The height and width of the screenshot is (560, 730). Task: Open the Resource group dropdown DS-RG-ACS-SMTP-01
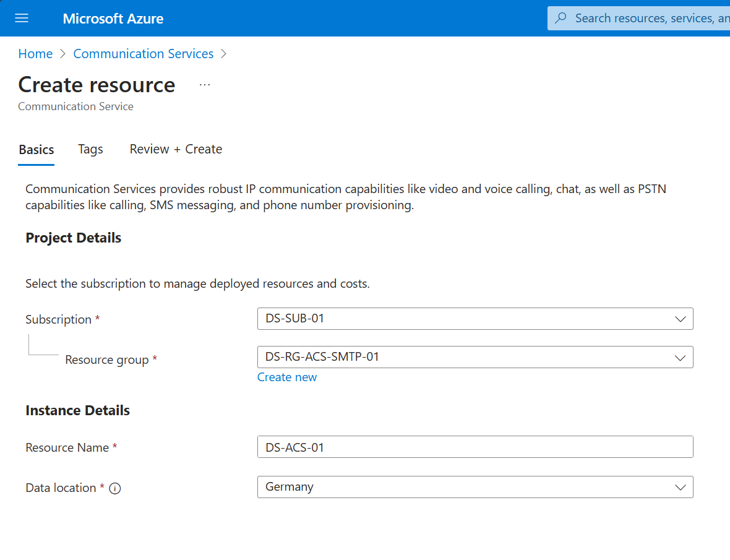pyautogui.click(x=474, y=357)
